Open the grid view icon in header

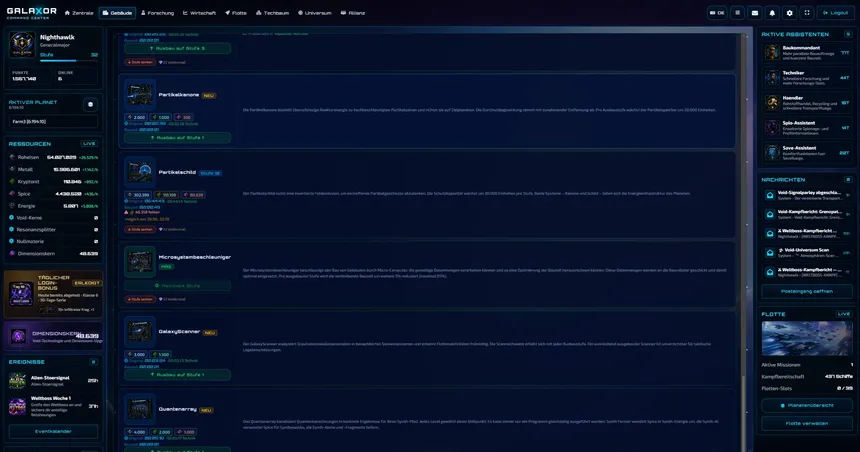click(738, 13)
